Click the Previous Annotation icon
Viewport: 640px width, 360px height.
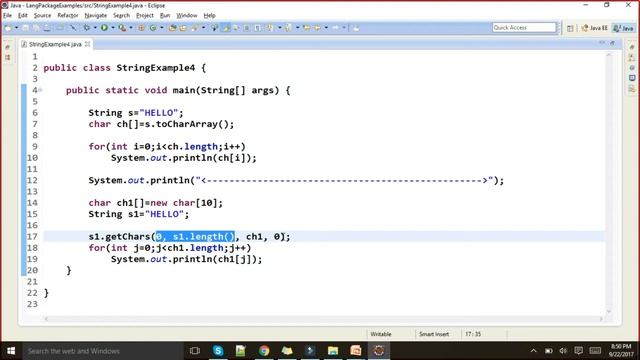[289, 28]
